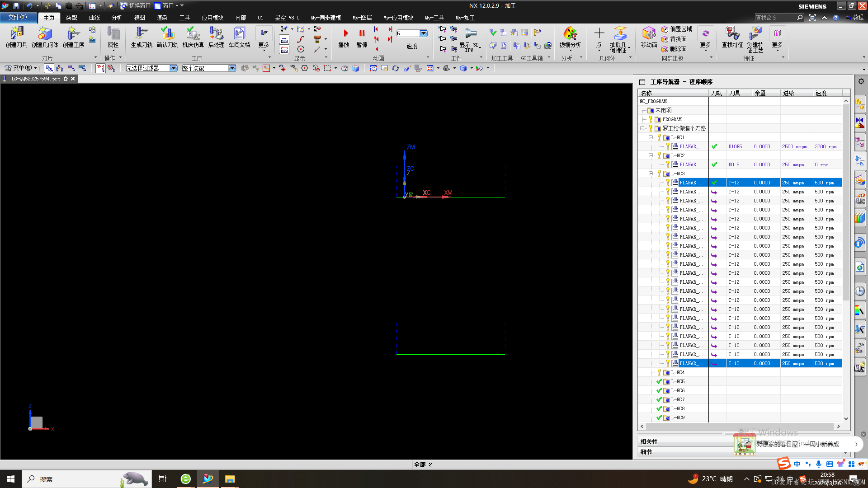Click the navigator horizontal scrollbar
Screen dimensions: 868x488
(x=740, y=426)
